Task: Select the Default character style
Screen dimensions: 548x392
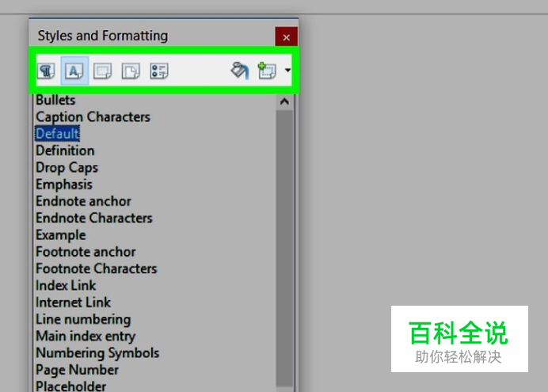Action: click(57, 134)
